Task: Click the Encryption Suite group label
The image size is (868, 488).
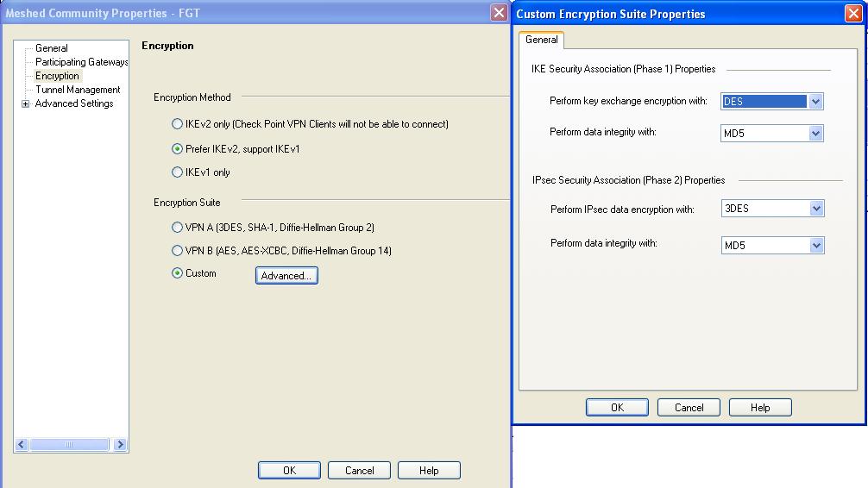Action: 187,203
